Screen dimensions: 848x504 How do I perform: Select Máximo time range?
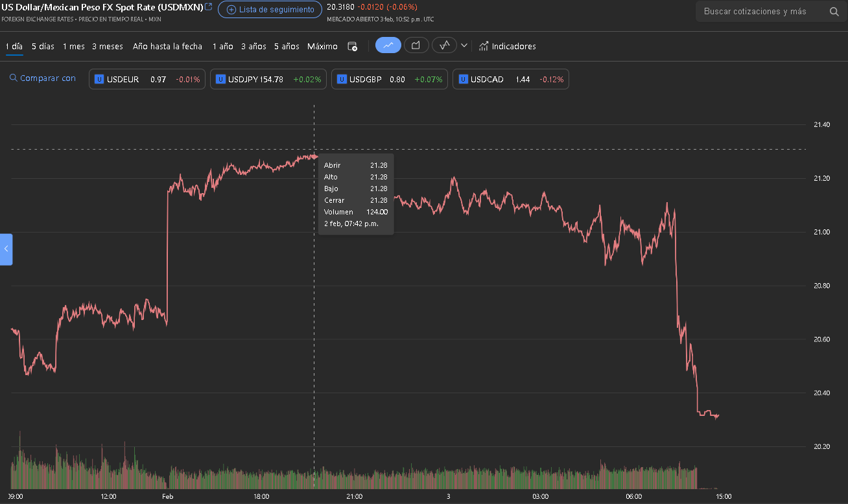tap(322, 47)
